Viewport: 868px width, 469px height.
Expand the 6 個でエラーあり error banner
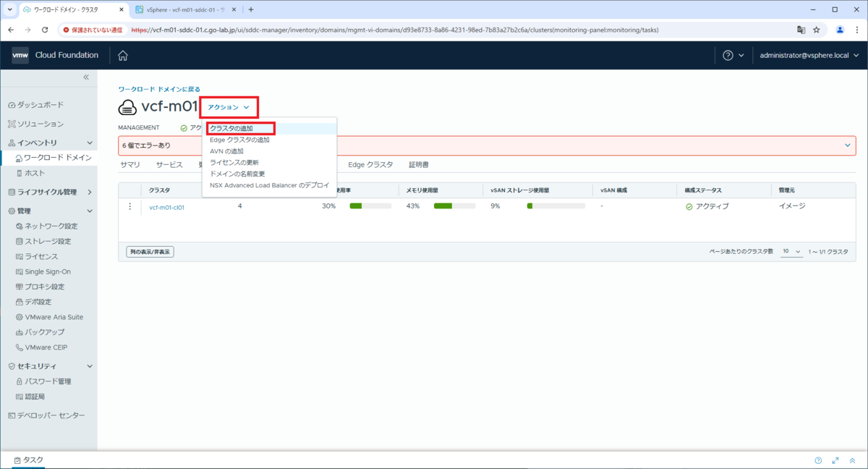pos(848,145)
